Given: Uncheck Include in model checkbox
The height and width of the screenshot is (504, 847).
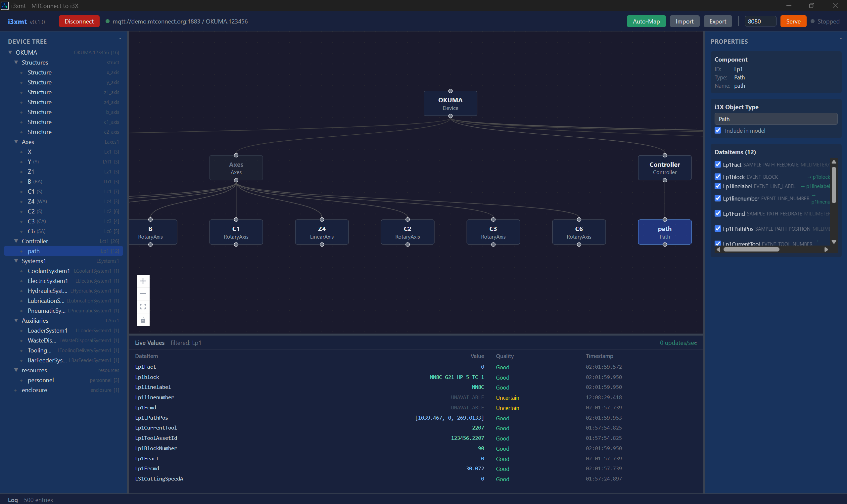Looking at the screenshot, I should 718,130.
